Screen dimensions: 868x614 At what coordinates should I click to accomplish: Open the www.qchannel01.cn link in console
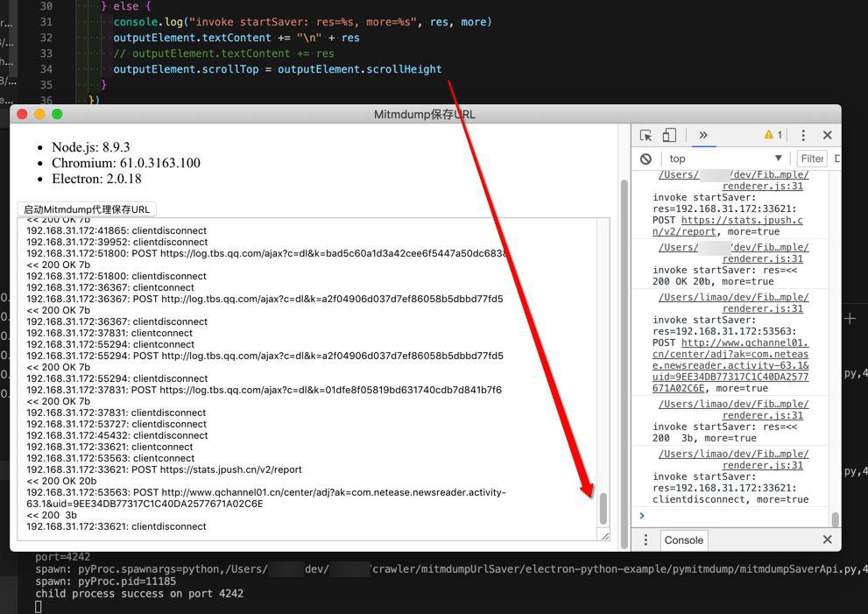click(730, 365)
